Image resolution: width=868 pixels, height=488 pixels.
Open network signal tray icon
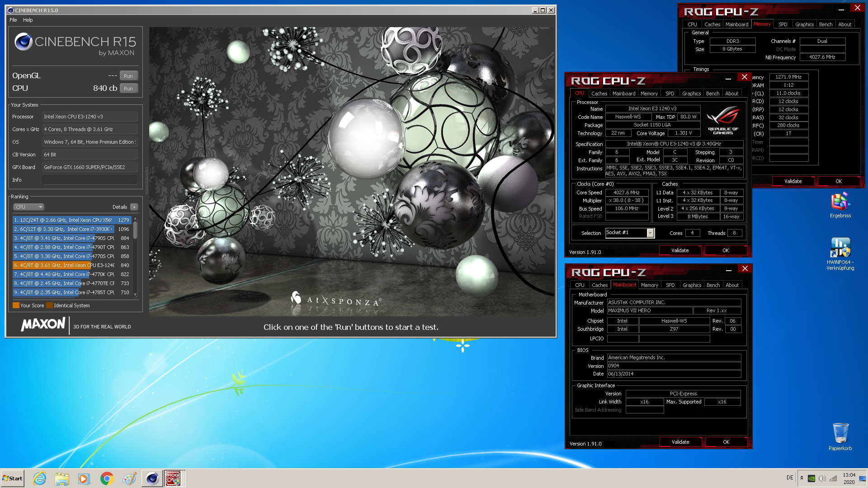click(x=833, y=479)
